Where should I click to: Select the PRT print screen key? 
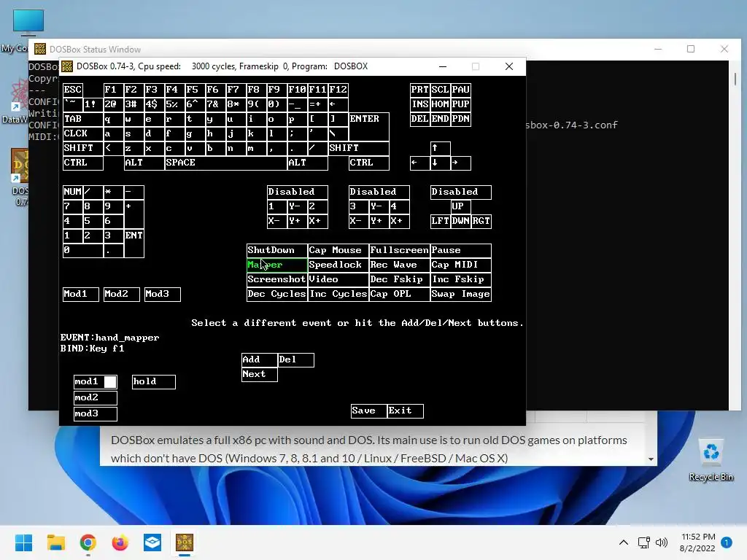(420, 90)
